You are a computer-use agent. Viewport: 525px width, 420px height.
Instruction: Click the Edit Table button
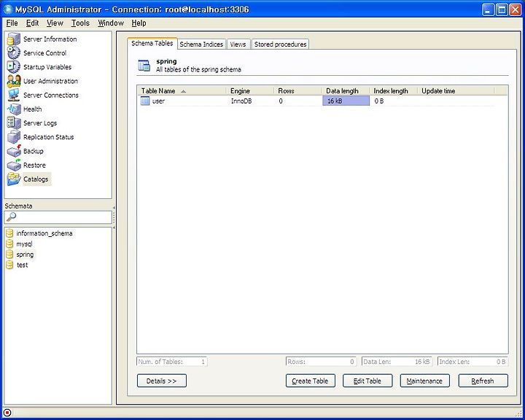367,381
